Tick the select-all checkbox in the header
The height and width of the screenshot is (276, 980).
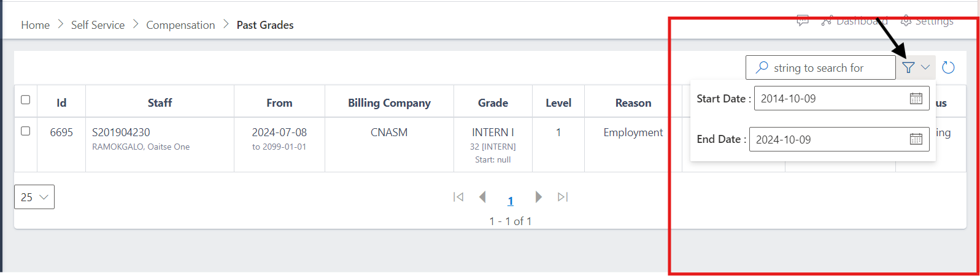pos(25,99)
